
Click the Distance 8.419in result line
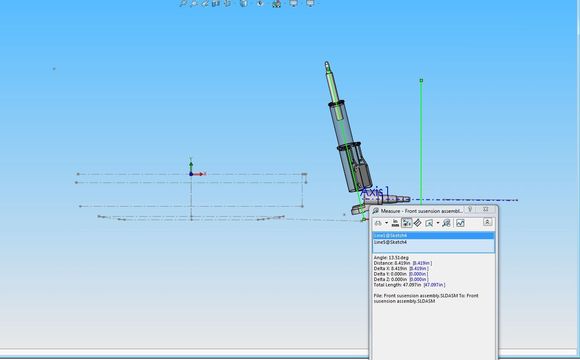pyautogui.click(x=402, y=263)
